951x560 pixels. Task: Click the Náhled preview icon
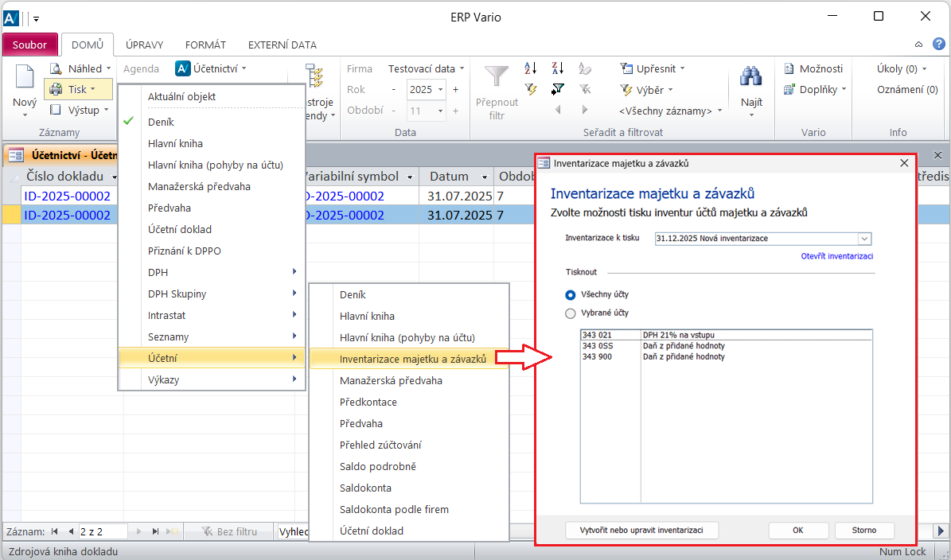tap(56, 68)
